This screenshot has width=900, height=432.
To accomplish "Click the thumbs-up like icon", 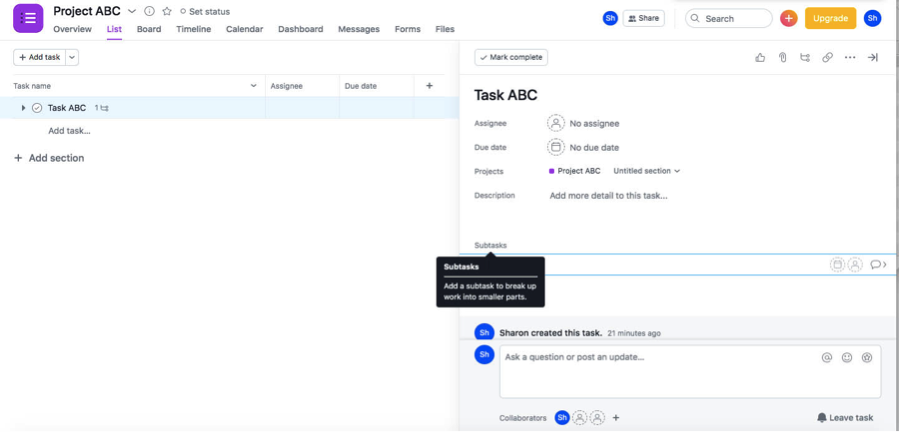I will pos(760,58).
